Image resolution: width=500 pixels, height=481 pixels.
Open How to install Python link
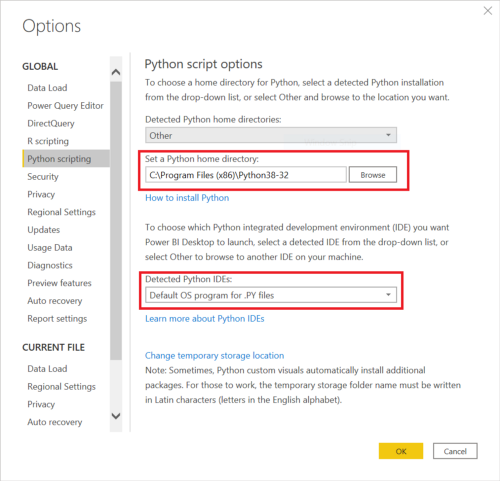187,198
